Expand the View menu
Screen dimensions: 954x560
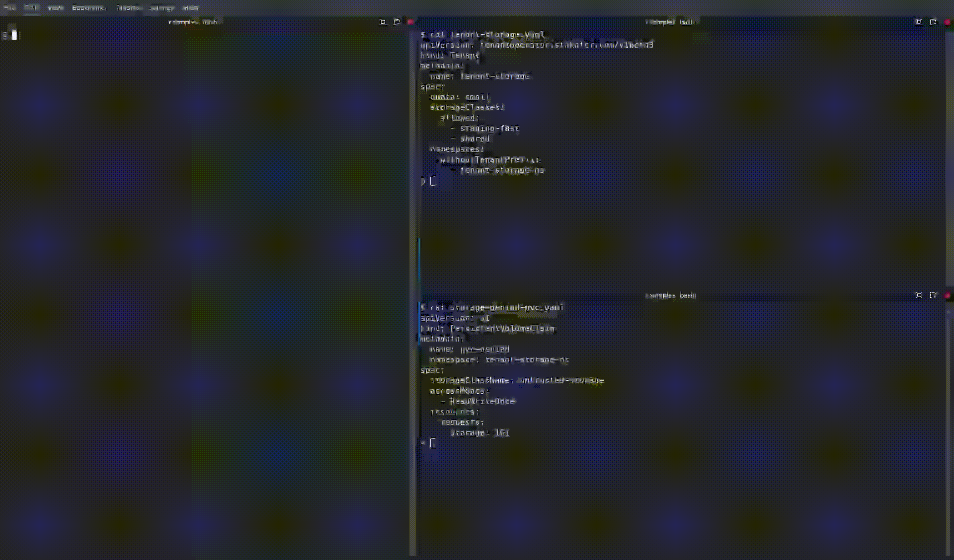[55, 7]
